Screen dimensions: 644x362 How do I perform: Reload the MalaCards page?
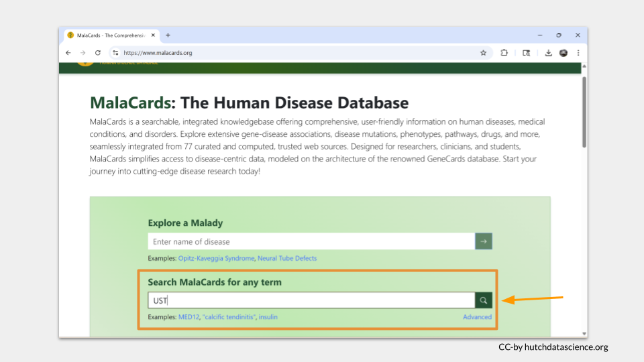[98, 53]
